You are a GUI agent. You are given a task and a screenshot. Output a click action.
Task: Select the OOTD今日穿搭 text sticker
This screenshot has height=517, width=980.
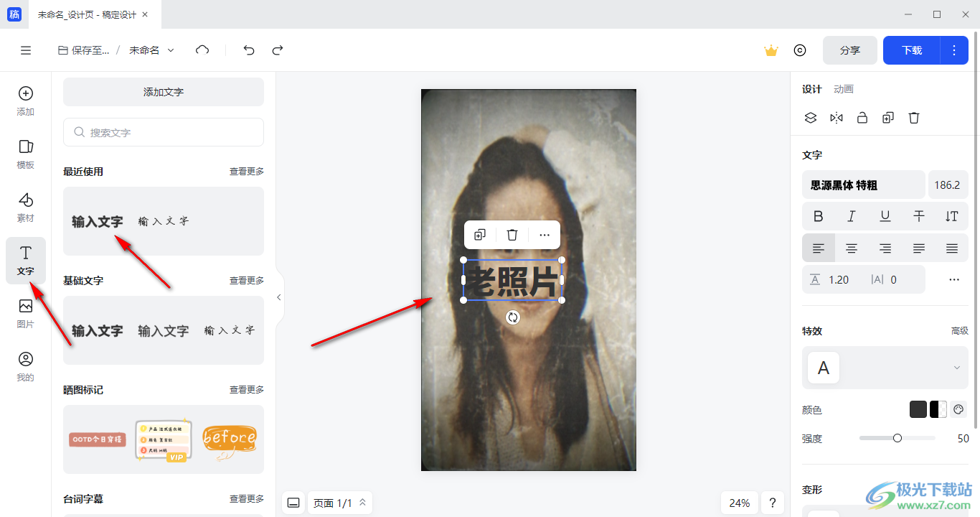[x=98, y=439]
